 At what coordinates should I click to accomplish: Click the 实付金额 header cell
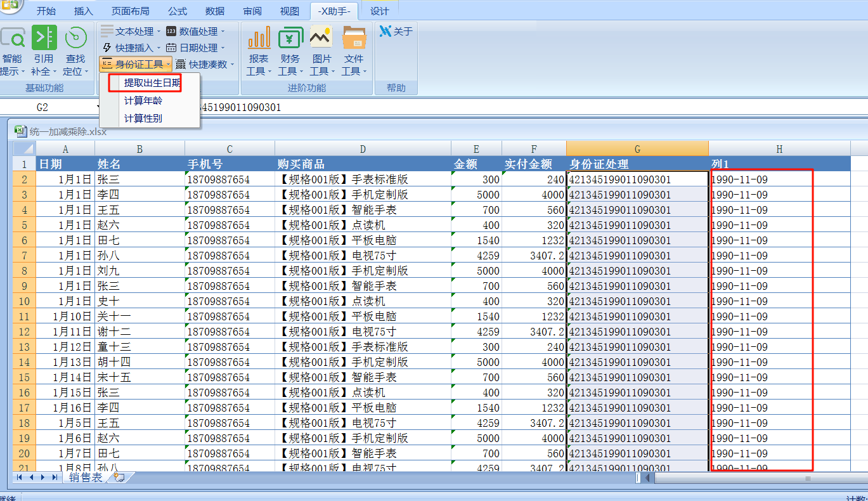(534, 164)
